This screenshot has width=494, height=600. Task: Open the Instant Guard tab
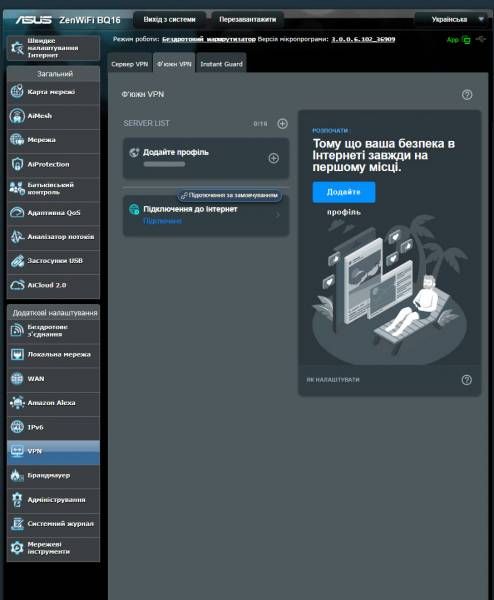pyautogui.click(x=221, y=64)
